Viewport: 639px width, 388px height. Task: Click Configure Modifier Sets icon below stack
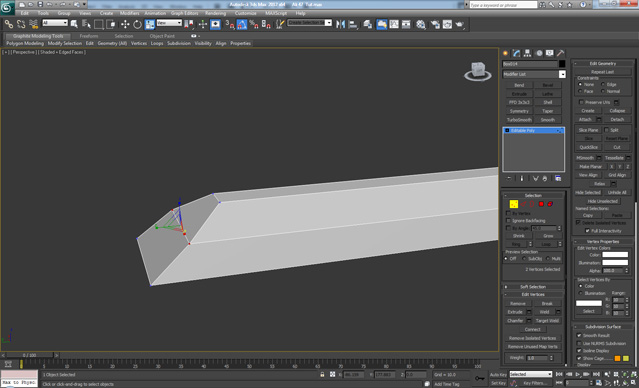558,179
